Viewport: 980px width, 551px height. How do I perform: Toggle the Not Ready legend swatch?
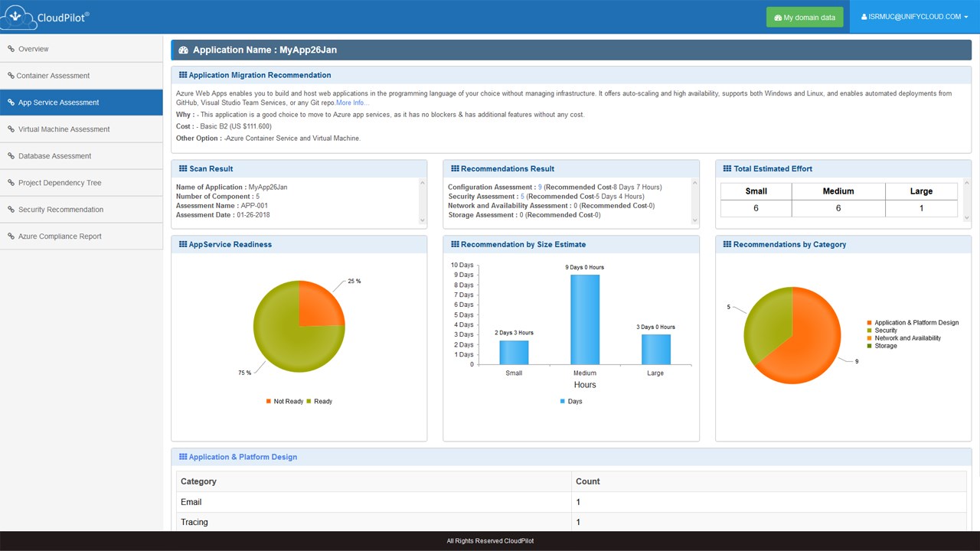click(269, 401)
